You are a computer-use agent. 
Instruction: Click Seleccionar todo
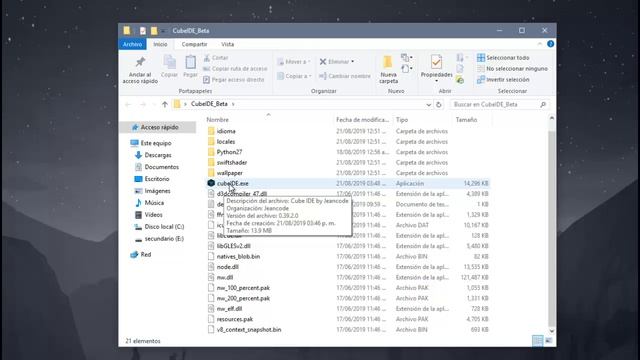(x=503, y=58)
